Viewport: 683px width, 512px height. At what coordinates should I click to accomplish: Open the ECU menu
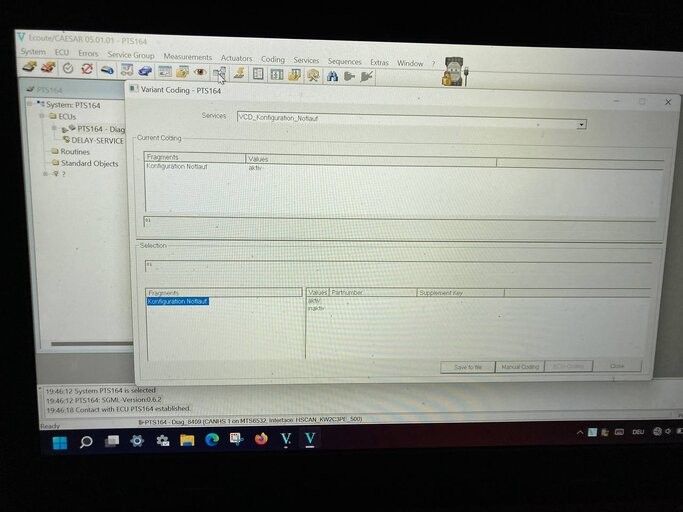(x=62, y=52)
